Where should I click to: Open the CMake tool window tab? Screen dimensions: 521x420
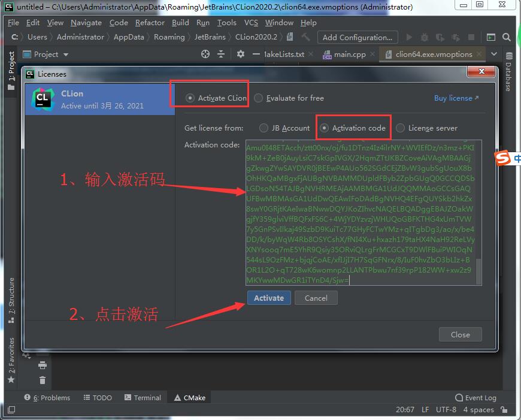(190, 397)
